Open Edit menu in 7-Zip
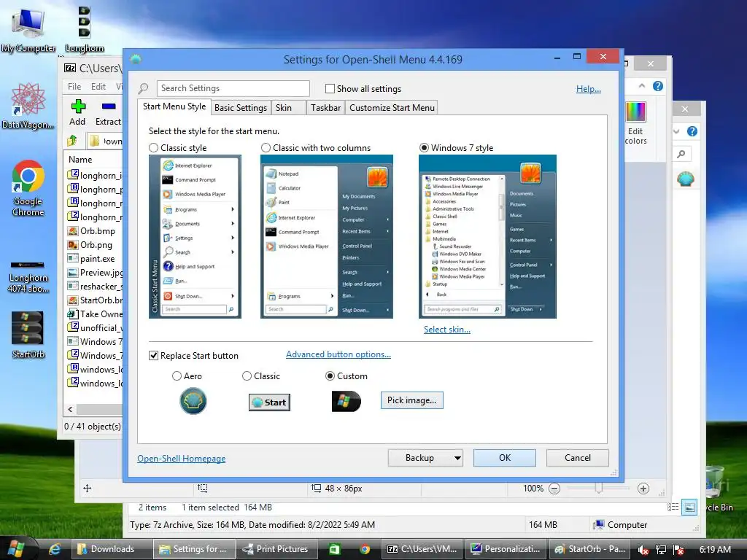Screen dimensions: 747x560 pyautogui.click(x=98, y=87)
